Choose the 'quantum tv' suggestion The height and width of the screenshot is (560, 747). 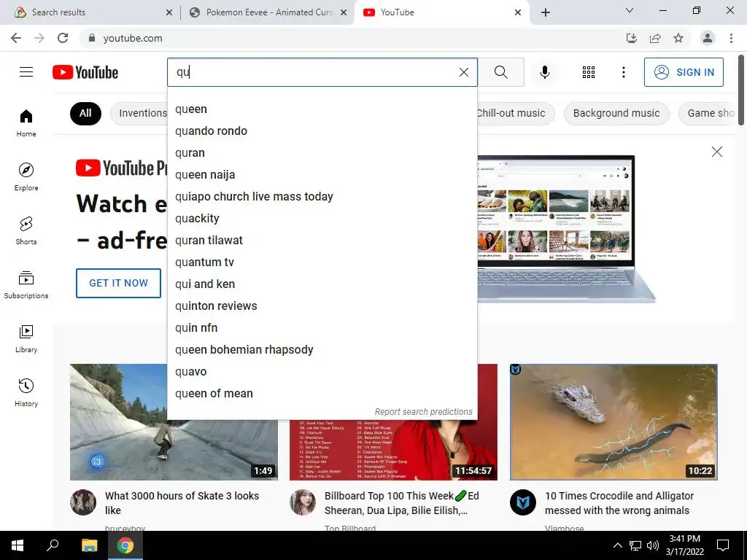322,262
